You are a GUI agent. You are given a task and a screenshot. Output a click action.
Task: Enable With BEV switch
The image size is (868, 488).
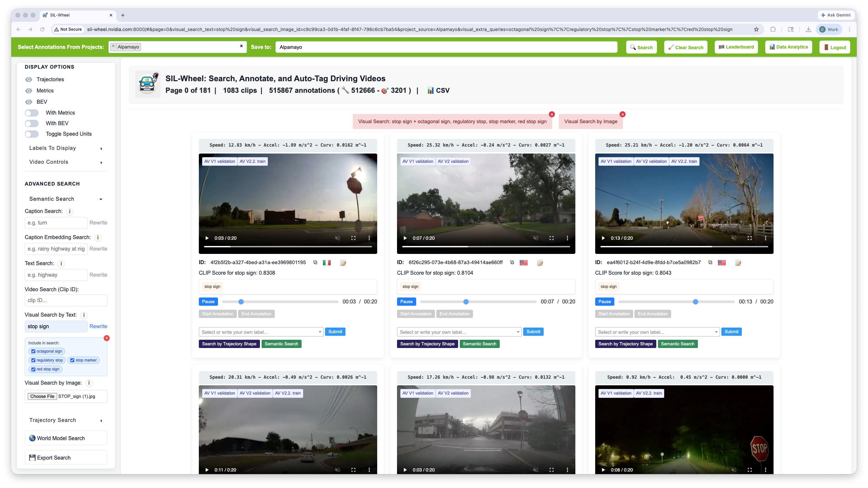point(32,123)
